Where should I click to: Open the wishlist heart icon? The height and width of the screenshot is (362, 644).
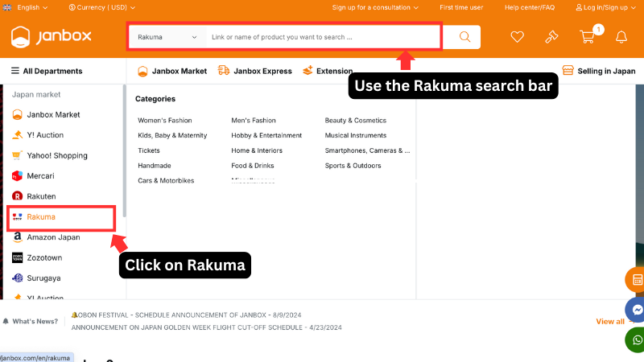pyautogui.click(x=517, y=37)
